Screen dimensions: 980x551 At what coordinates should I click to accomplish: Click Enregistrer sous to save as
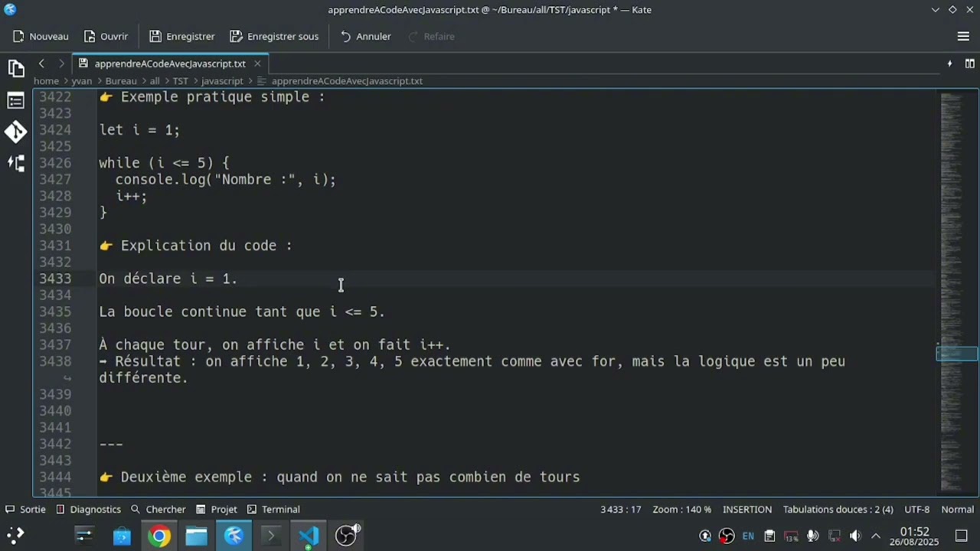tap(274, 36)
